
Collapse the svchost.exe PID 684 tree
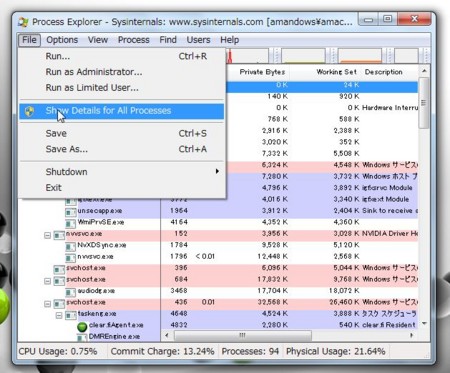[x=48, y=281]
